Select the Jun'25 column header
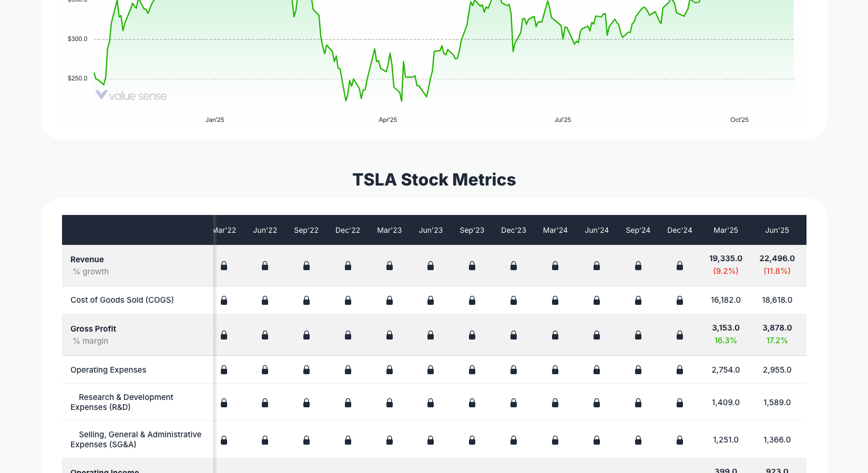The image size is (868, 473). click(777, 230)
